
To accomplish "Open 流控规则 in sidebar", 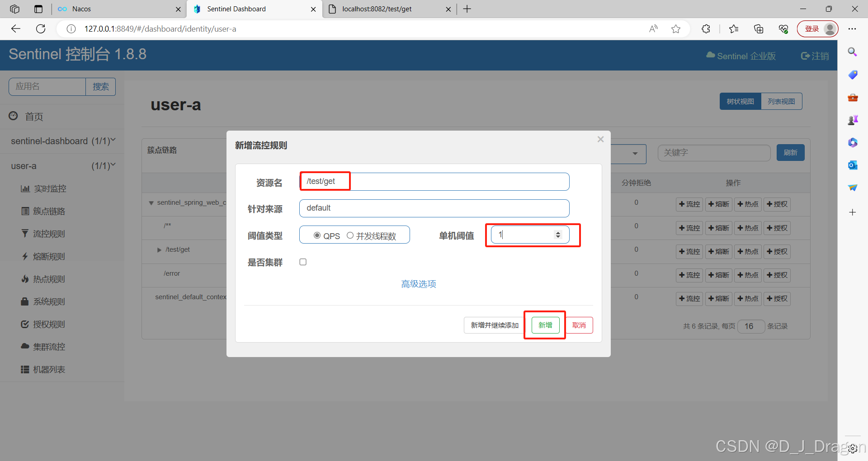I will pos(50,234).
